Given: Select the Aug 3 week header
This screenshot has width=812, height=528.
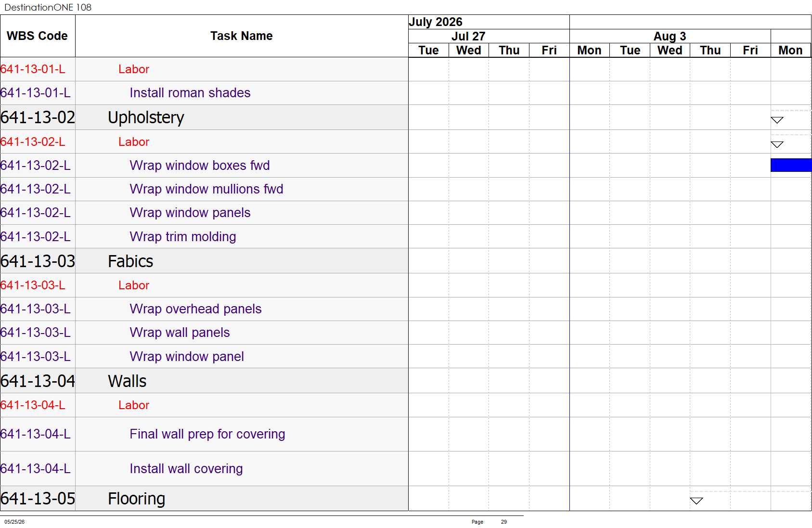Looking at the screenshot, I should (670, 37).
